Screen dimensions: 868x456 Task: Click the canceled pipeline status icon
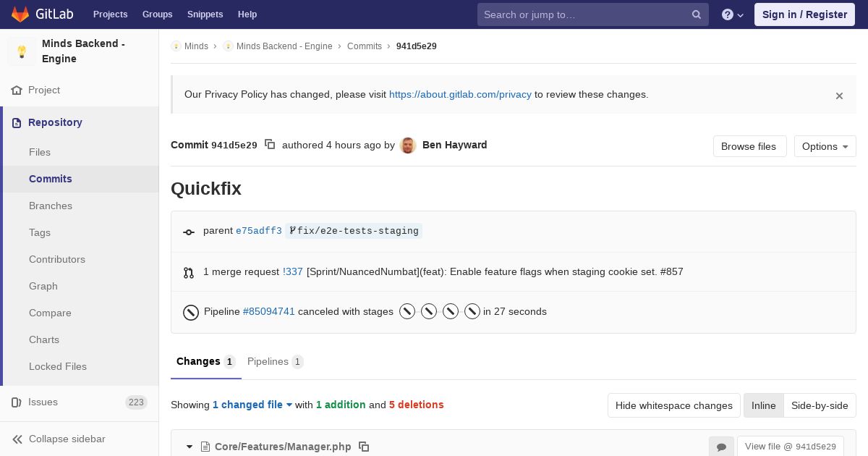[x=191, y=312]
